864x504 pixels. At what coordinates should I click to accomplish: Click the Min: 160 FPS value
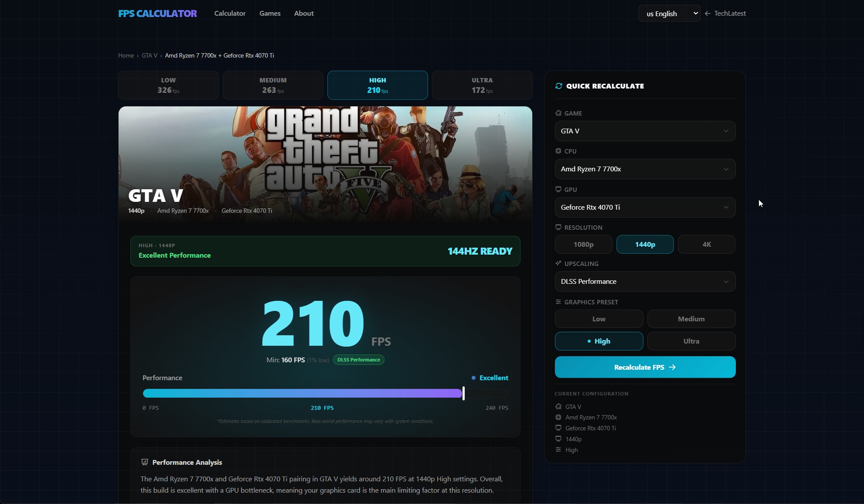click(x=286, y=360)
